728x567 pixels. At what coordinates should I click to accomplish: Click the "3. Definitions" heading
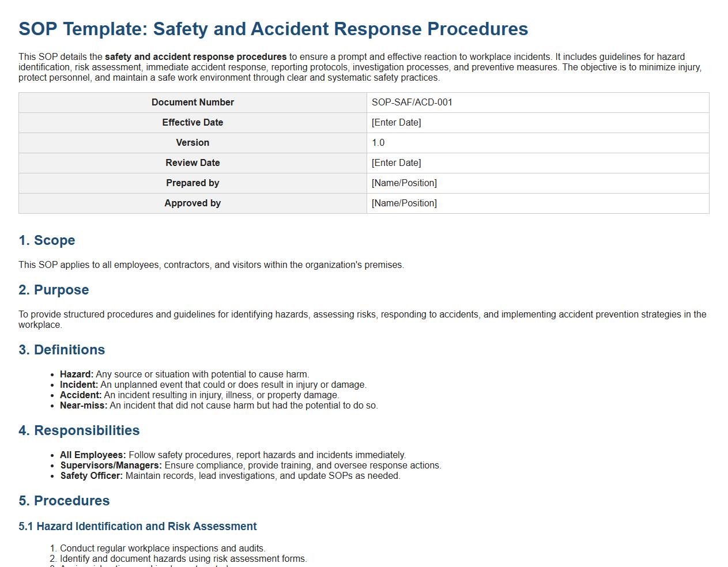pyautogui.click(x=62, y=350)
